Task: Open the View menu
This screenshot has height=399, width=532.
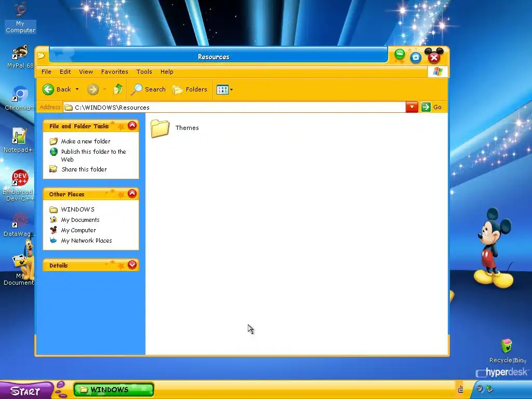Action: pos(86,72)
